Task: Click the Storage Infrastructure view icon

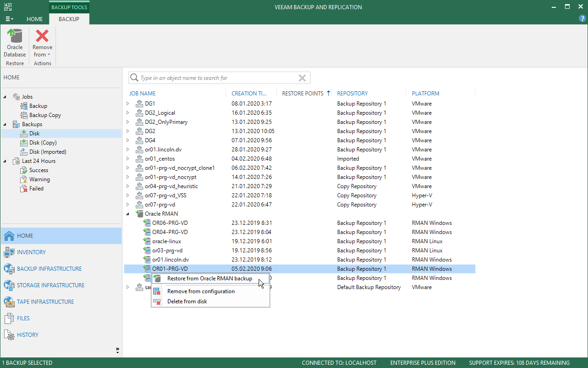Action: tap(9, 285)
